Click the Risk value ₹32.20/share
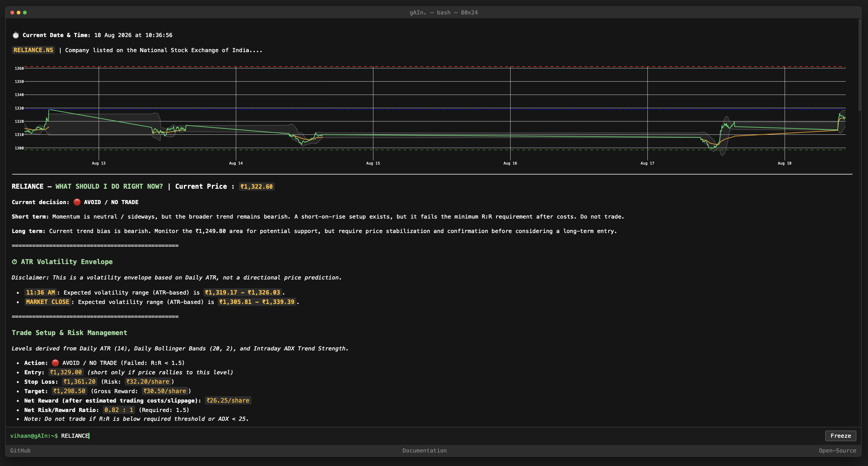Image resolution: width=868 pixels, height=466 pixels. coord(148,382)
